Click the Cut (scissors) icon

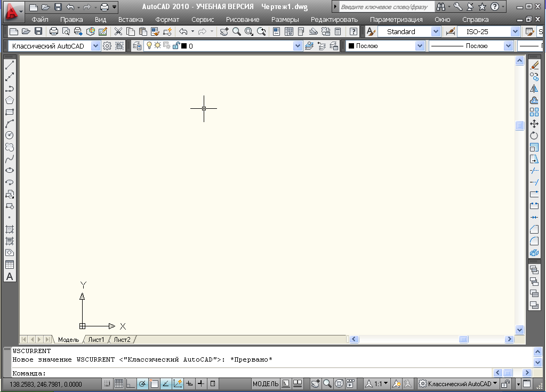click(118, 31)
